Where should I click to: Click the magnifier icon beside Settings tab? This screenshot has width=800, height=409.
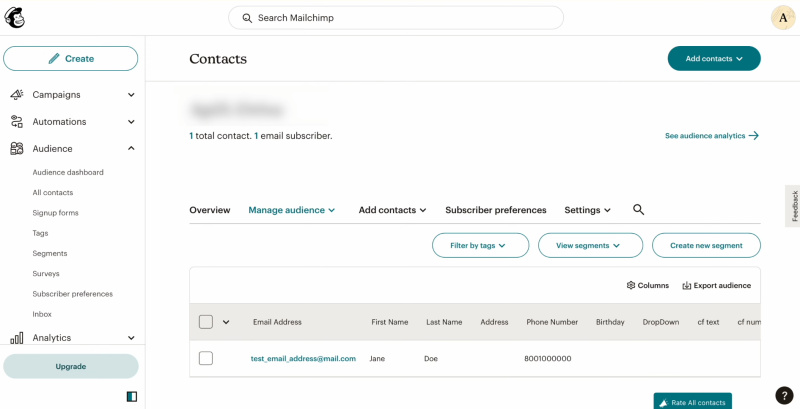click(638, 210)
